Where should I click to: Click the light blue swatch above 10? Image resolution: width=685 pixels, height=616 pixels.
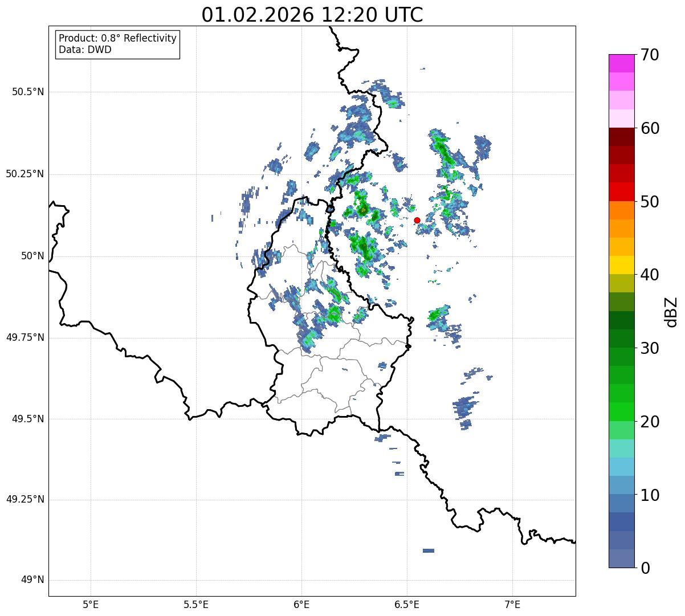pyautogui.click(x=621, y=485)
